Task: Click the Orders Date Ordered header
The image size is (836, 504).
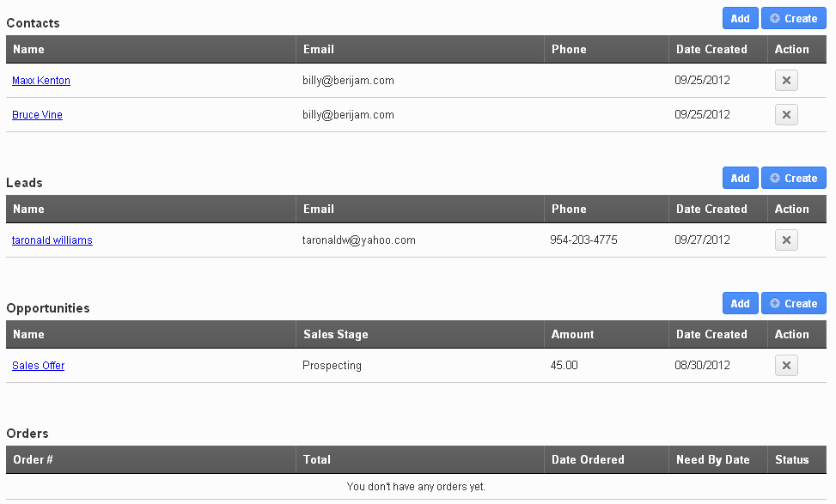Action: 588,460
